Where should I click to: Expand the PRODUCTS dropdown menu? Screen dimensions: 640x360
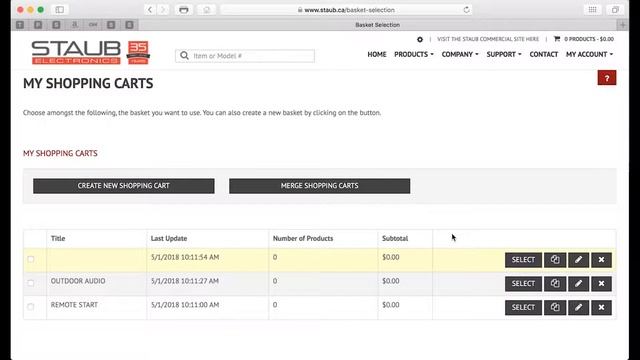tap(413, 54)
